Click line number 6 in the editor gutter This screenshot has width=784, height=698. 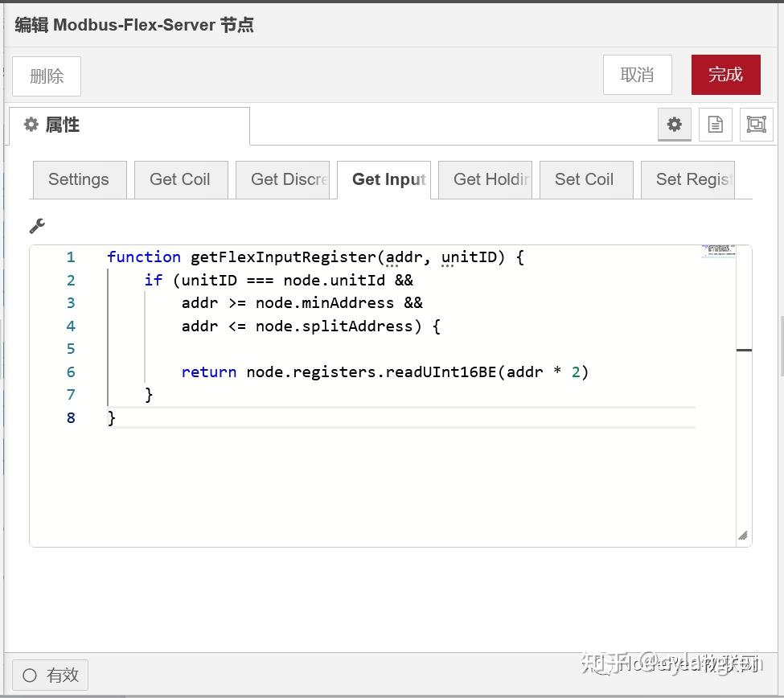tap(70, 372)
